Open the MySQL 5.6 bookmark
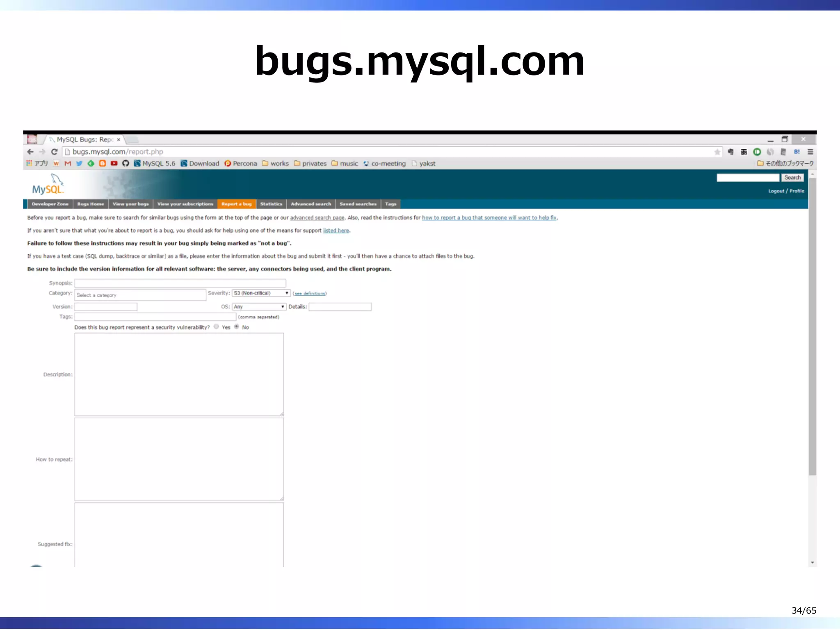Screen dimensions: 840x630 (155, 163)
